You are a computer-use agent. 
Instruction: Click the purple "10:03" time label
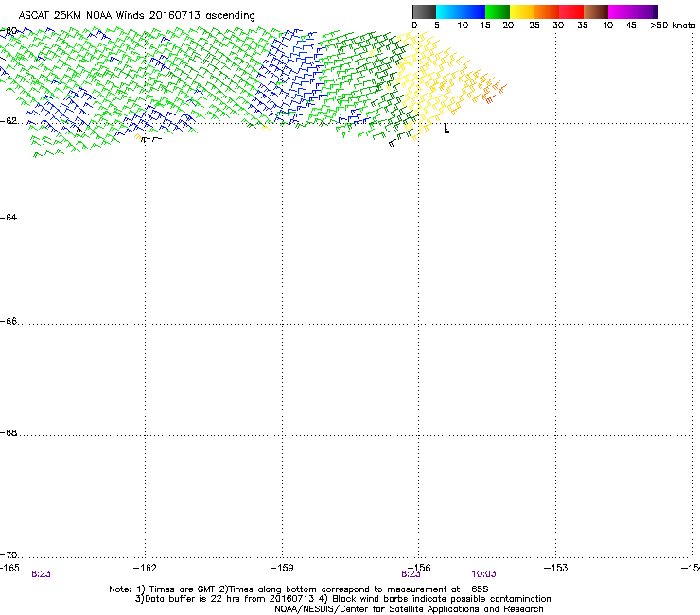point(483,574)
